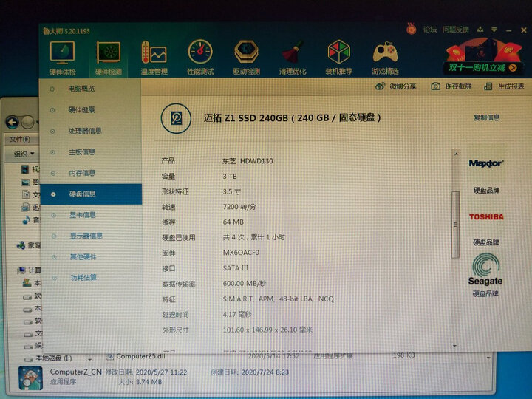This screenshot has width=532, height=399.
Task: Open 驱动检测 driver detection icon
Action: [x=246, y=57]
